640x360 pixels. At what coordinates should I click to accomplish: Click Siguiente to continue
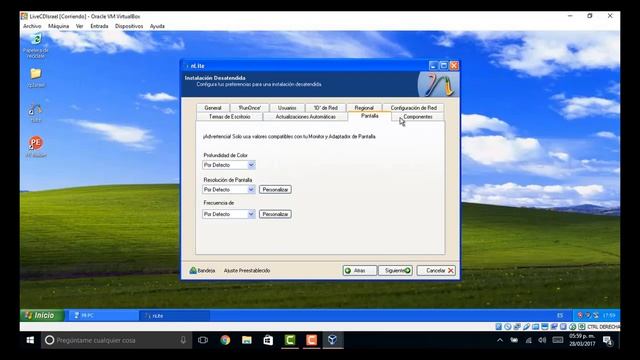(395, 270)
